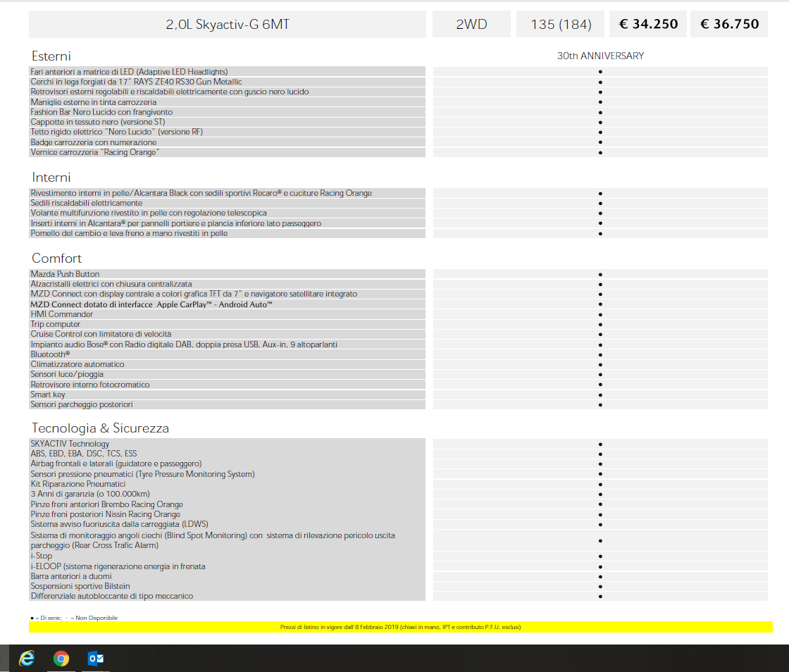Click the 'Sistema di monitoraggio angoli ciechi' row
The image size is (789, 672).
pos(227,541)
